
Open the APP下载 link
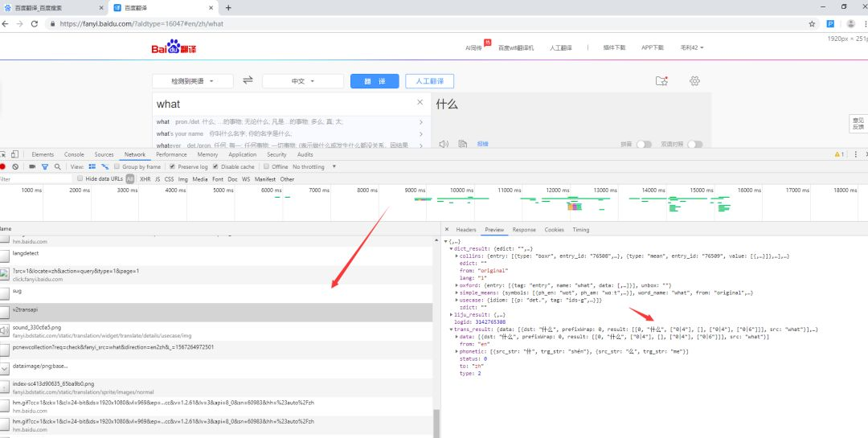(x=652, y=47)
